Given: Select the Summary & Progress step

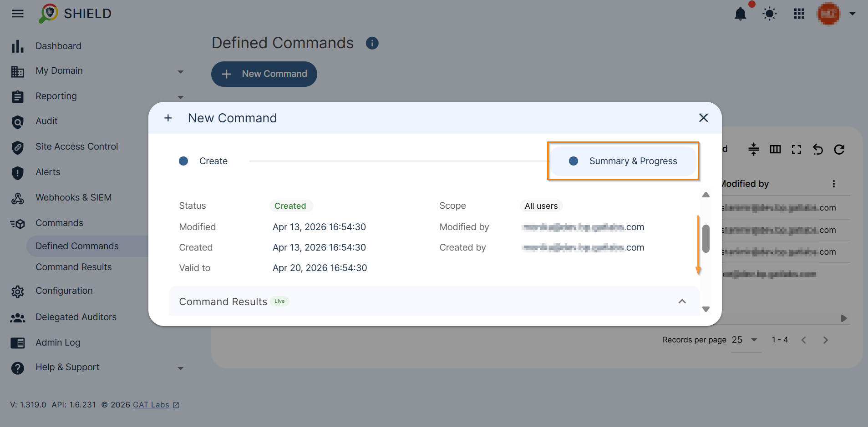Looking at the screenshot, I should click(x=623, y=161).
